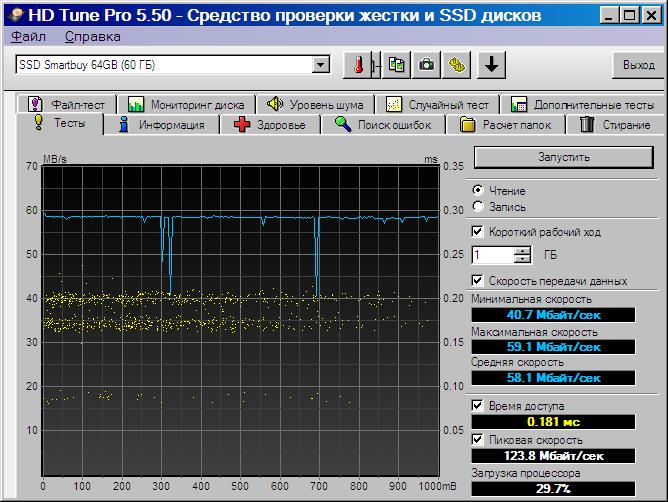Viewport: 668px width, 502px height.
Task: Open the Справка menu
Action: (92, 37)
